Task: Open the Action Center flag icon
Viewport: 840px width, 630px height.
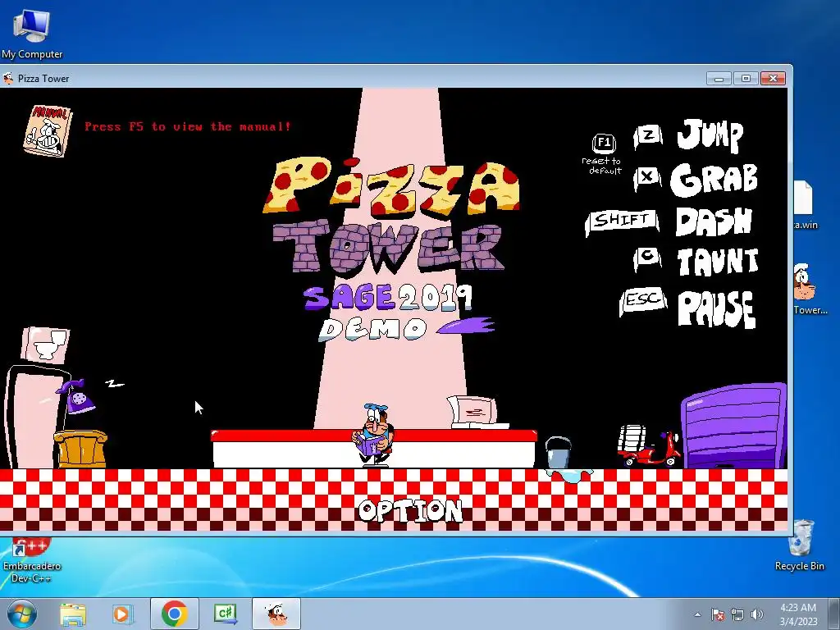Action: tap(718, 614)
